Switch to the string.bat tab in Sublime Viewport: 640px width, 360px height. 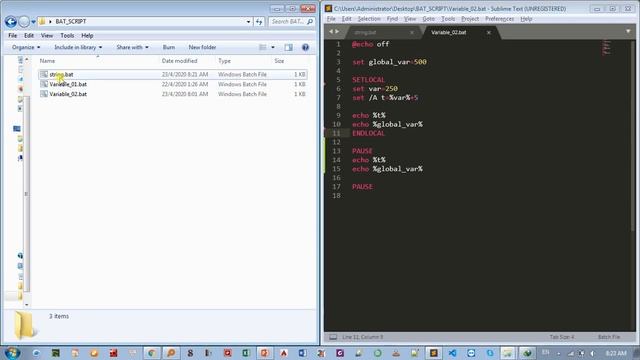381,32
